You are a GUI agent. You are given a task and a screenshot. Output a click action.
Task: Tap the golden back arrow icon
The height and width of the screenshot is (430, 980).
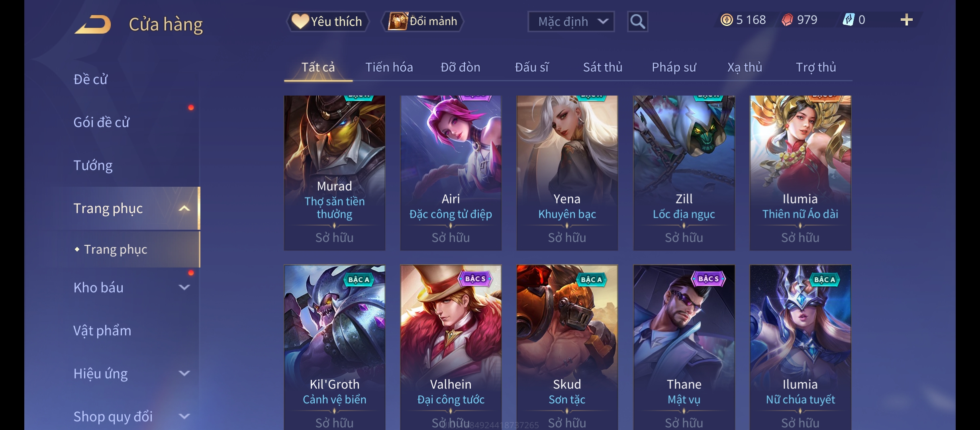click(x=93, y=24)
